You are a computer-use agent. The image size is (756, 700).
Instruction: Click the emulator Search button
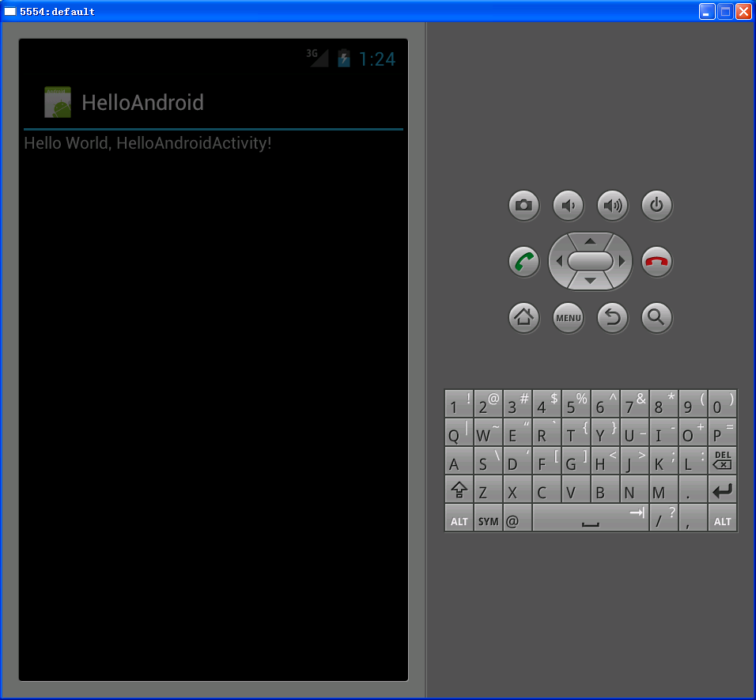[656, 318]
